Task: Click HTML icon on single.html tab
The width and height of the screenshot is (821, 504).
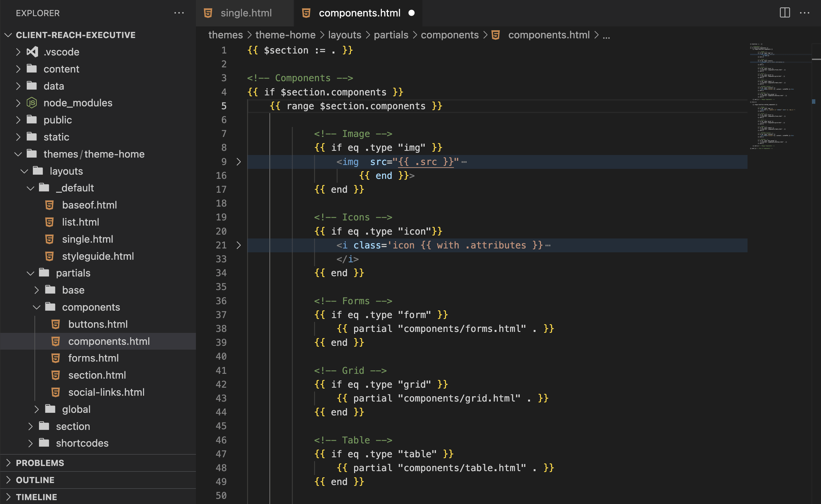Action: pyautogui.click(x=208, y=13)
